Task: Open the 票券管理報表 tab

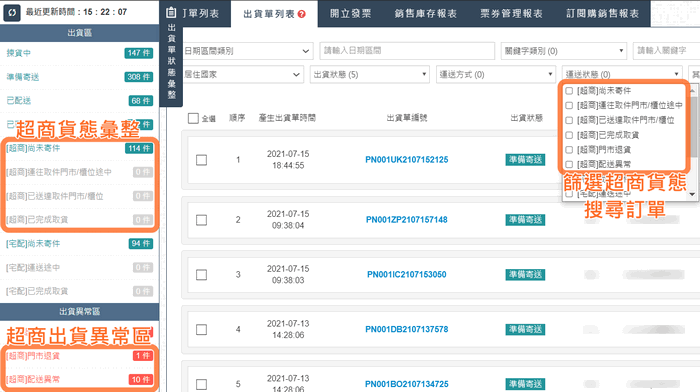Action: point(511,14)
